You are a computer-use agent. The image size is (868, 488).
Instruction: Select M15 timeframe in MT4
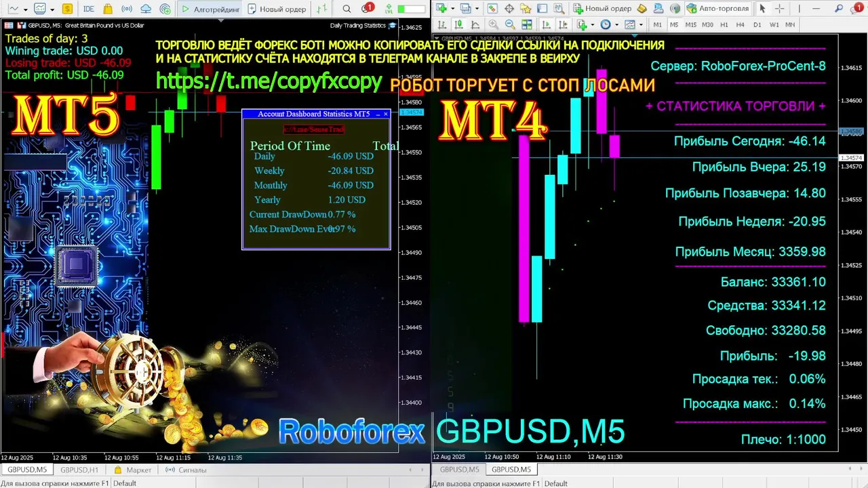[690, 24]
